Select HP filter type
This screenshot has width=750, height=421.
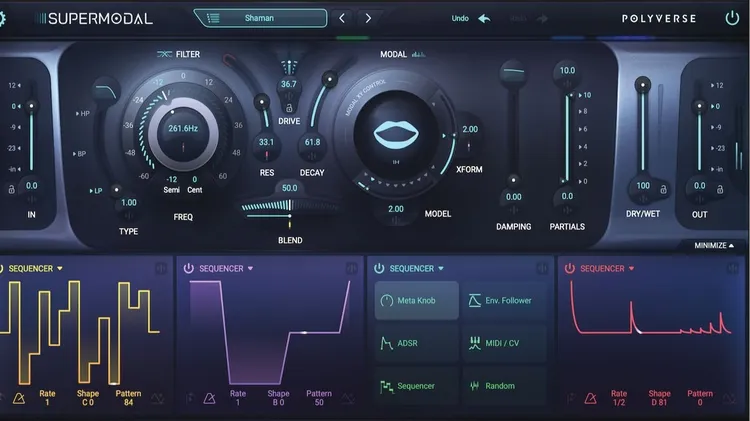click(83, 113)
